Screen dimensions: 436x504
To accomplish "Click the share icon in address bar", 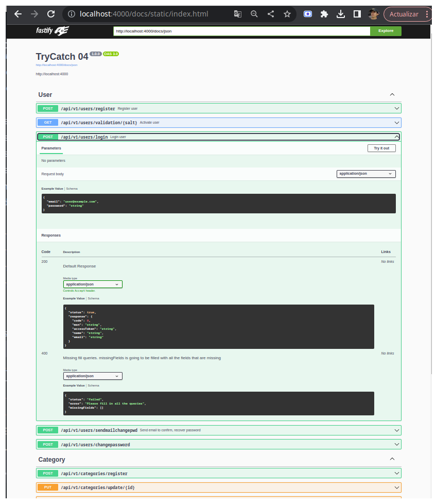I will click(x=271, y=14).
